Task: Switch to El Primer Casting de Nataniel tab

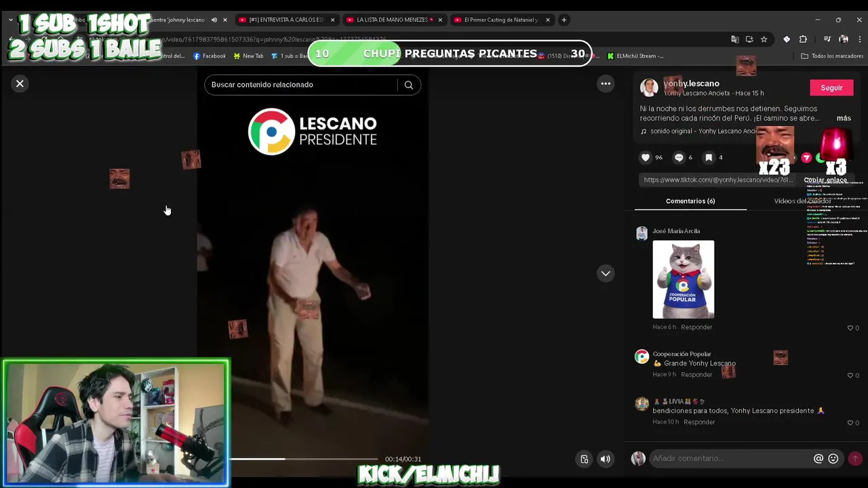Action: pyautogui.click(x=501, y=20)
